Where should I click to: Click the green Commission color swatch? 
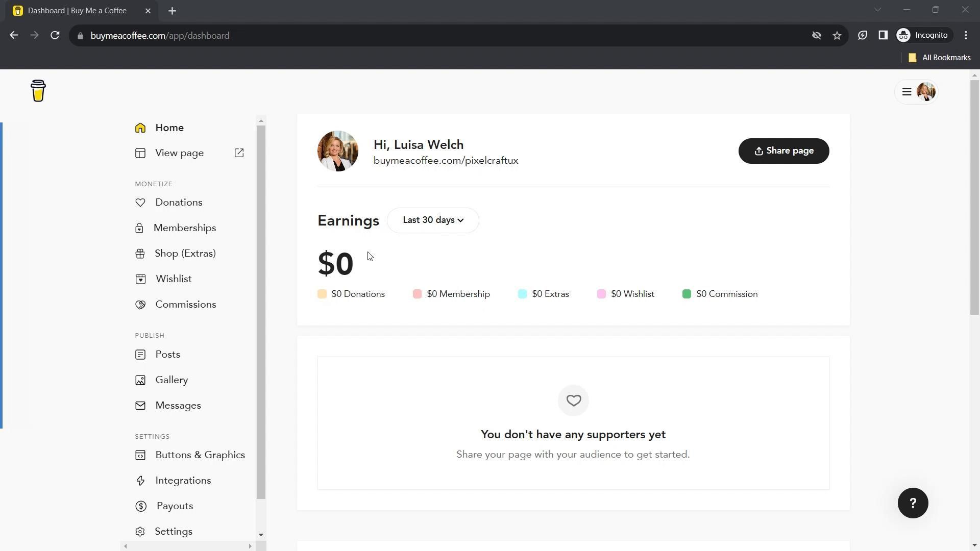[687, 294]
